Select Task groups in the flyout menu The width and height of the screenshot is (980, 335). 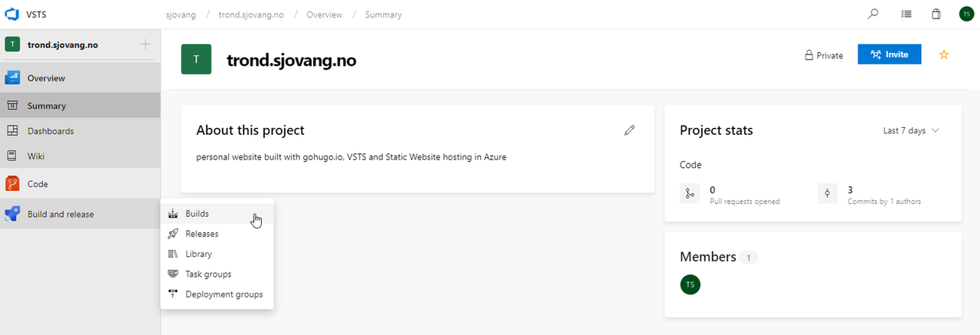pos(217,274)
